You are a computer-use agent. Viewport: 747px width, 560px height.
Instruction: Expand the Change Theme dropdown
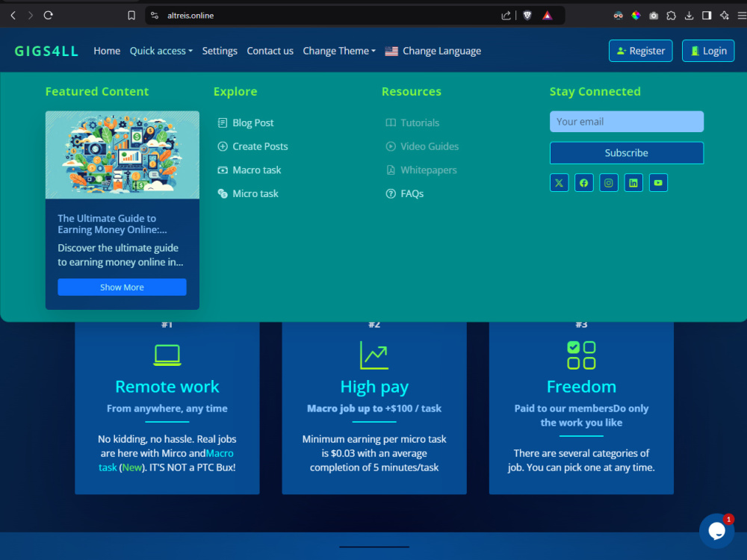[x=338, y=51]
